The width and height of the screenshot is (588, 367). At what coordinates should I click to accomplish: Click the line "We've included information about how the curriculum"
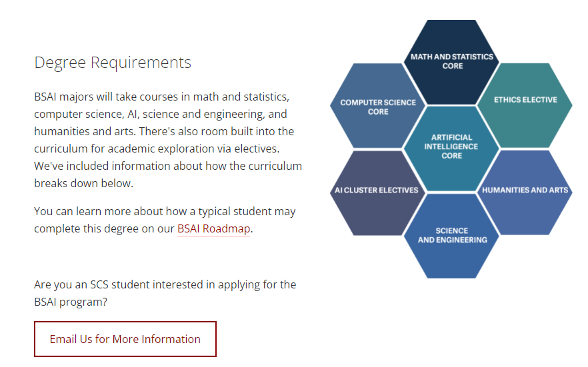[x=168, y=167]
